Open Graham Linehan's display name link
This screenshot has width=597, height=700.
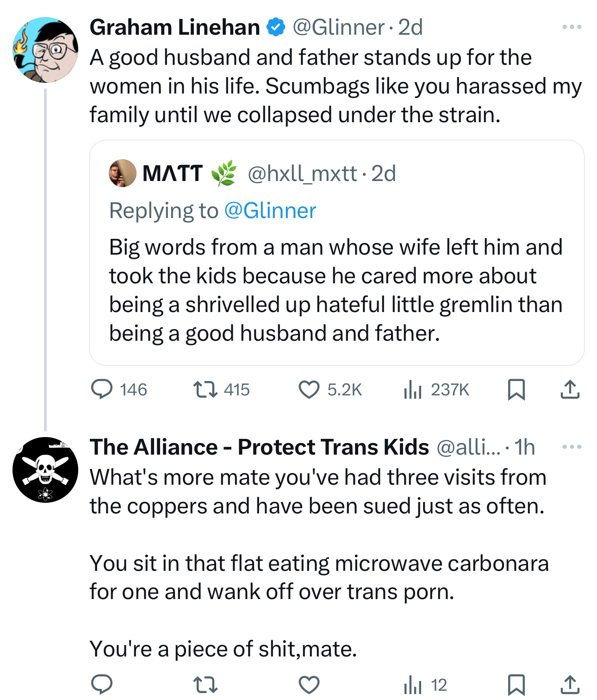coord(174,27)
